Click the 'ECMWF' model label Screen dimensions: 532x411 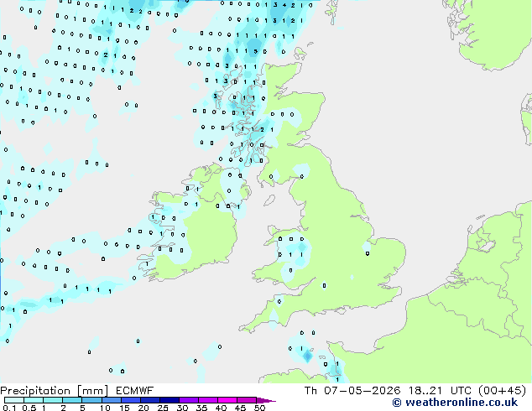pos(135,391)
